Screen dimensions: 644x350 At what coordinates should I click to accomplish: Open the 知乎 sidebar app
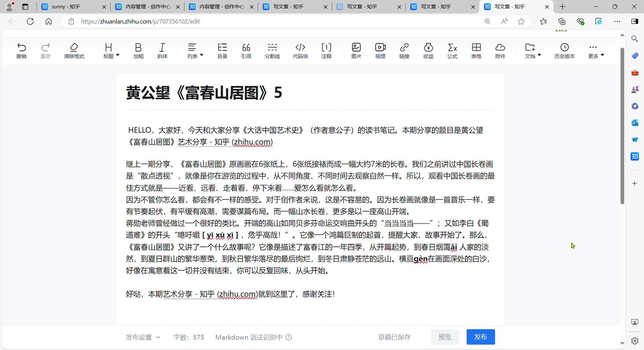click(635, 157)
